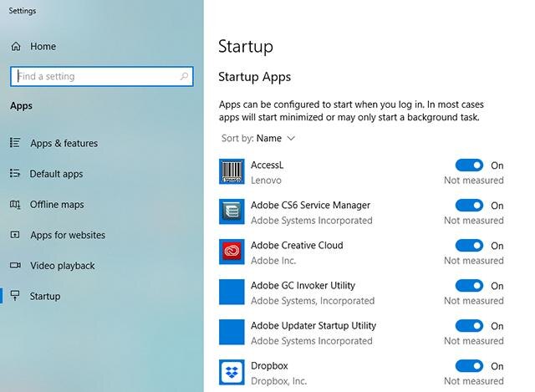The width and height of the screenshot is (535, 392).
Task: Switch off Dropbox startup toggle
Action: click(x=469, y=366)
